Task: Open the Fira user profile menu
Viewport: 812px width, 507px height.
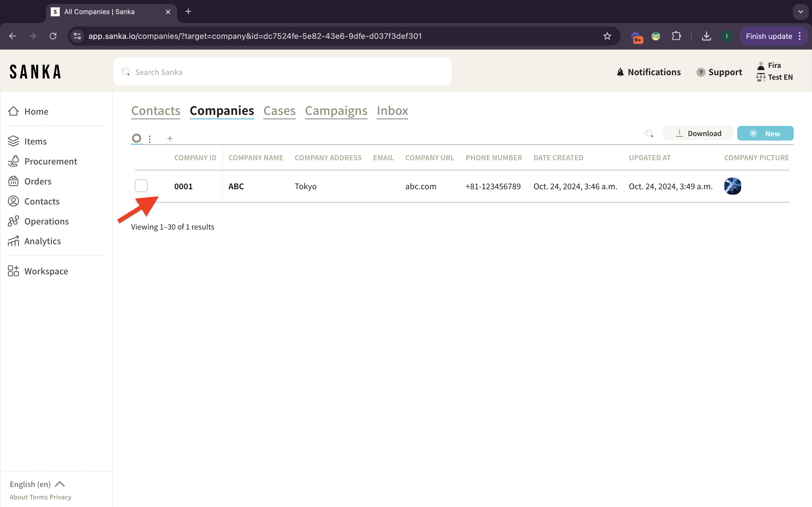Action: 774,65
